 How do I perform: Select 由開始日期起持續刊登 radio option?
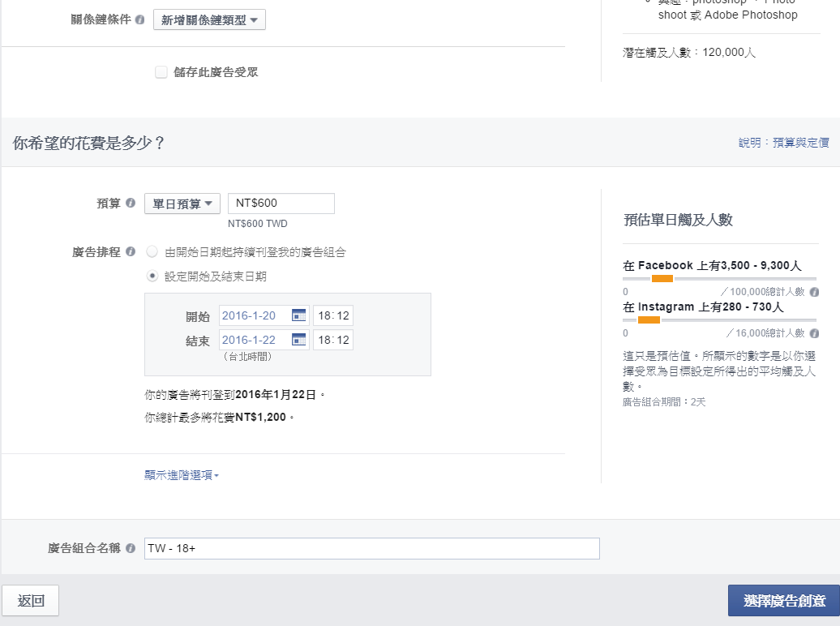(152, 252)
